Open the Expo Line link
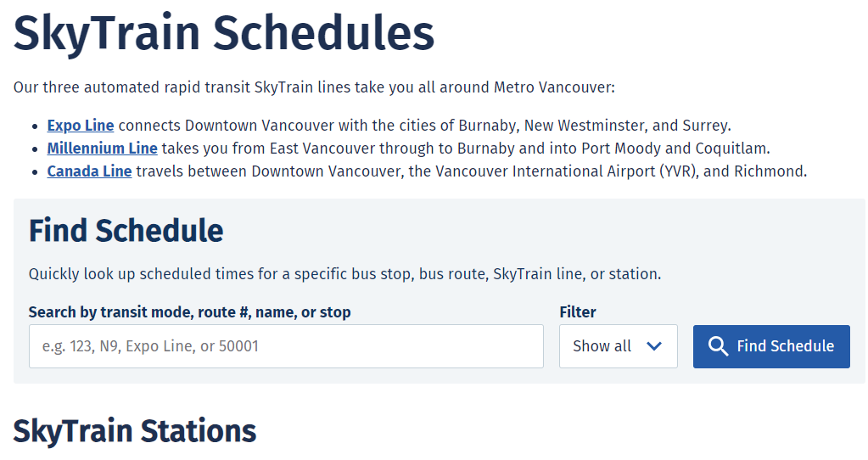 81,126
